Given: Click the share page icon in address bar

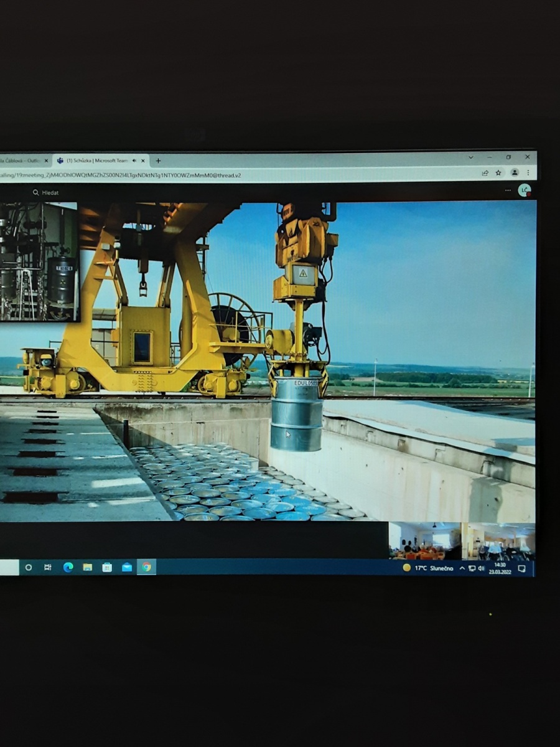Looking at the screenshot, I should (485, 172).
